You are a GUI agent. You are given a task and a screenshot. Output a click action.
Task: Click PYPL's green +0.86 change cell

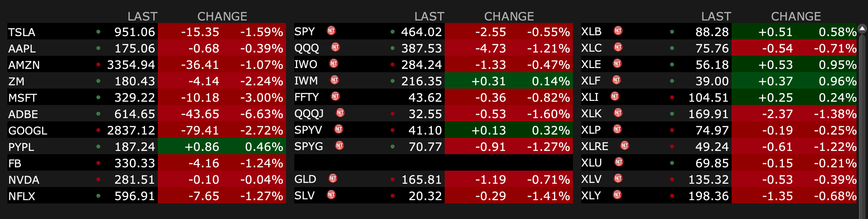pos(202,147)
